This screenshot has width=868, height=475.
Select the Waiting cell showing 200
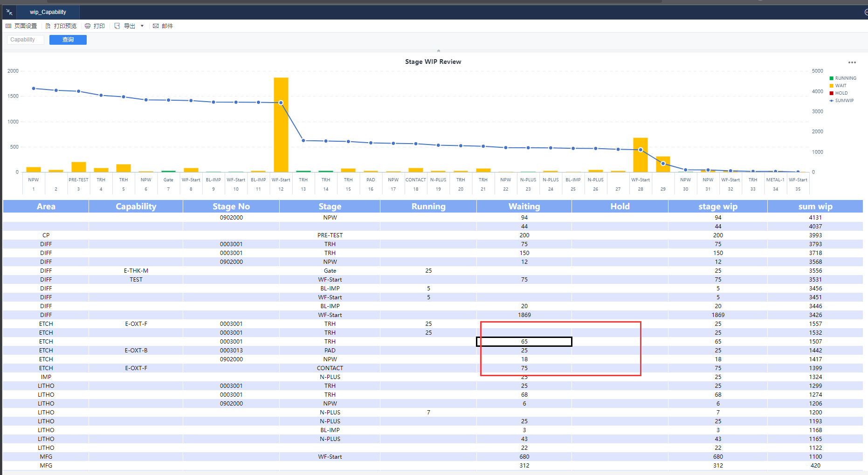(524, 235)
